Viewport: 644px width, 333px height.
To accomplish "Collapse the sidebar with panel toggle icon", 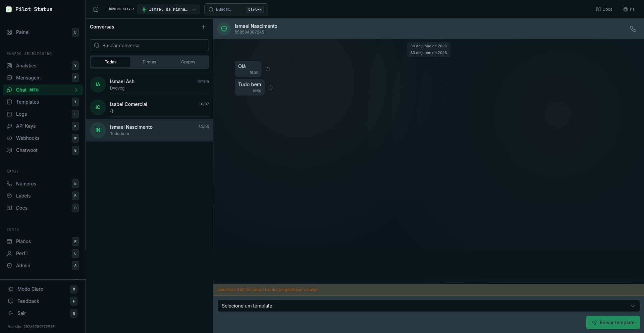I will [x=96, y=9].
